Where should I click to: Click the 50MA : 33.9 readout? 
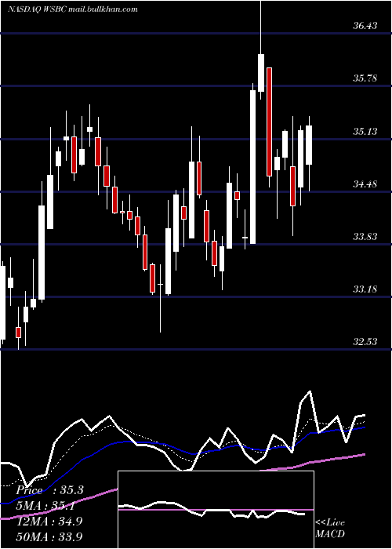49,536
